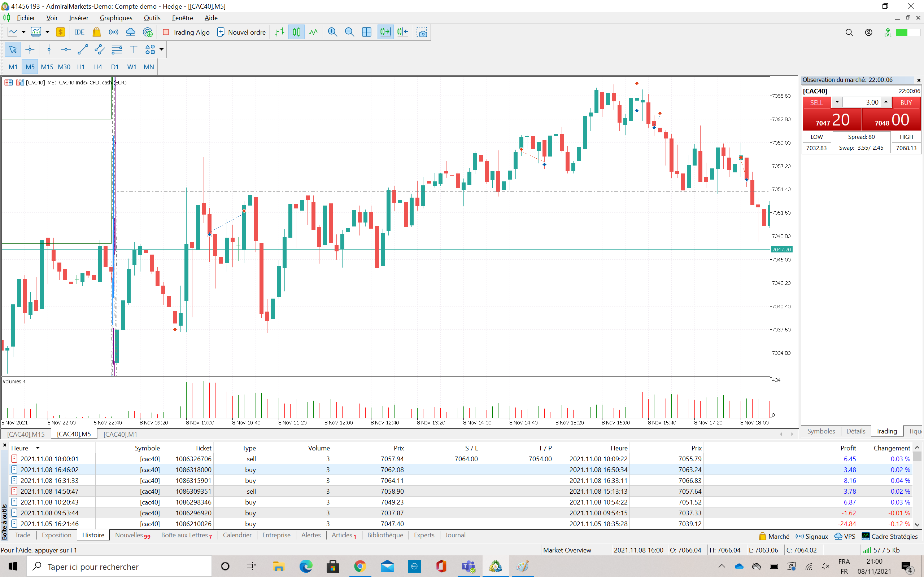Click the Nouvel ordre button
The image size is (924, 577).
pos(241,32)
